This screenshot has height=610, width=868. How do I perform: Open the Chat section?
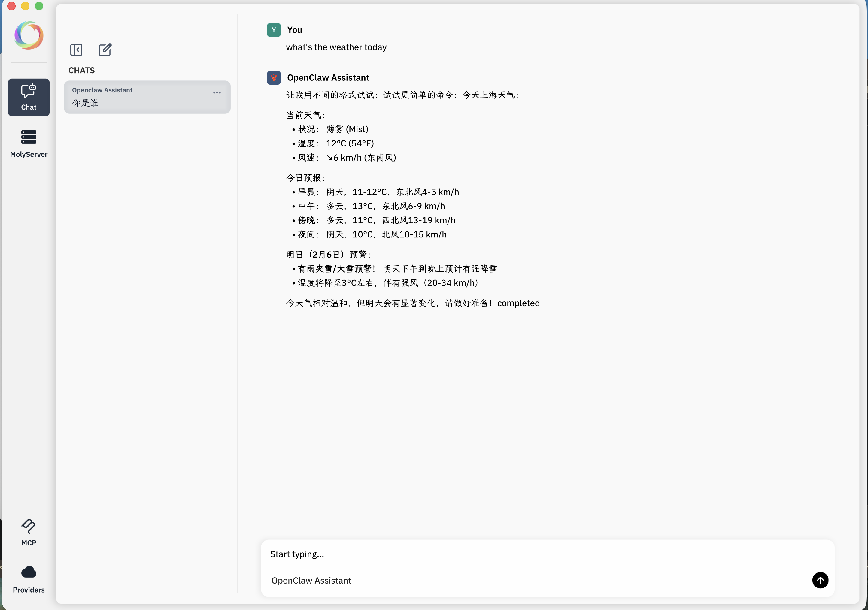[x=29, y=97]
